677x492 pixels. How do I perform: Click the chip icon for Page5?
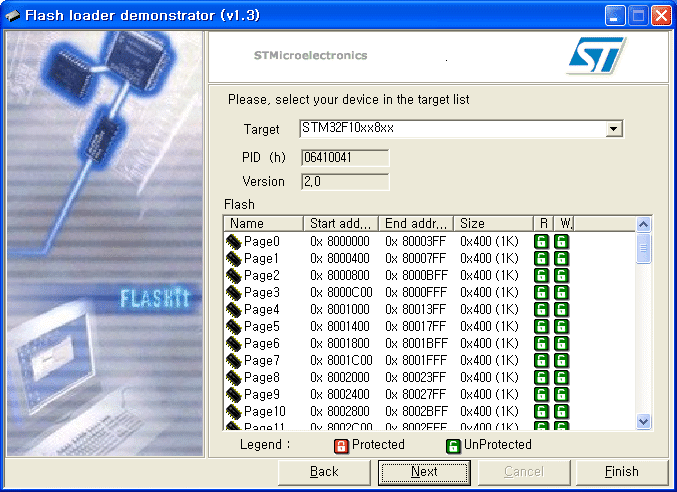[x=233, y=327]
